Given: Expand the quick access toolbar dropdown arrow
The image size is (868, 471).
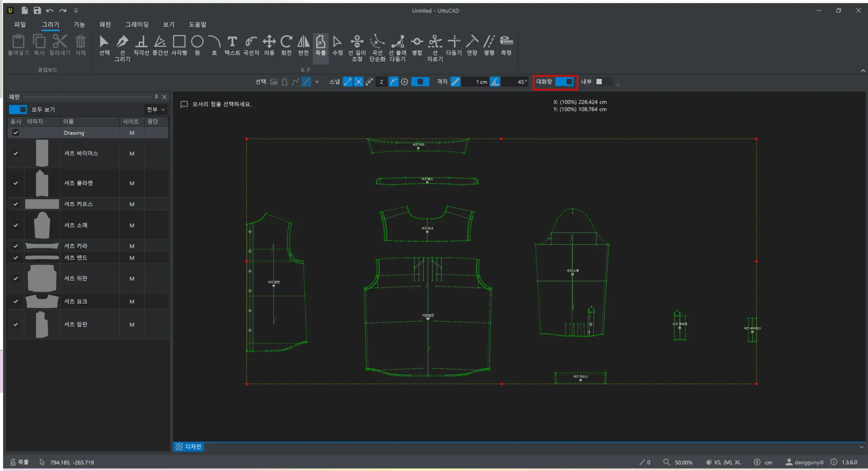Looking at the screenshot, I should point(76,10).
